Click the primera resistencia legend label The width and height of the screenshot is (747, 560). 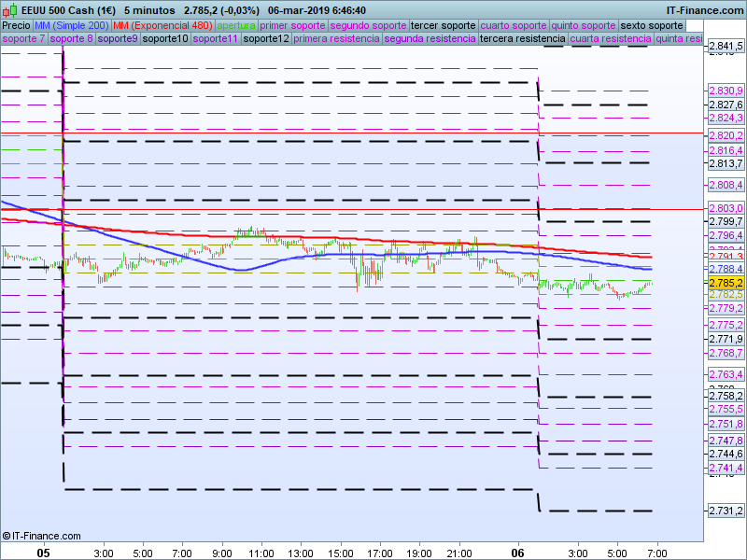pyautogui.click(x=337, y=39)
